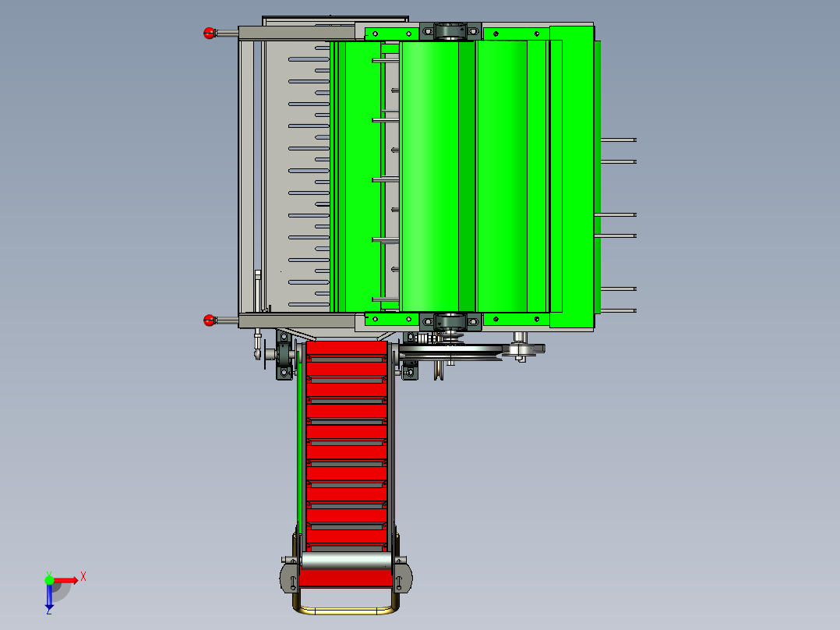Select the upper red ball handle knob

click(x=210, y=34)
